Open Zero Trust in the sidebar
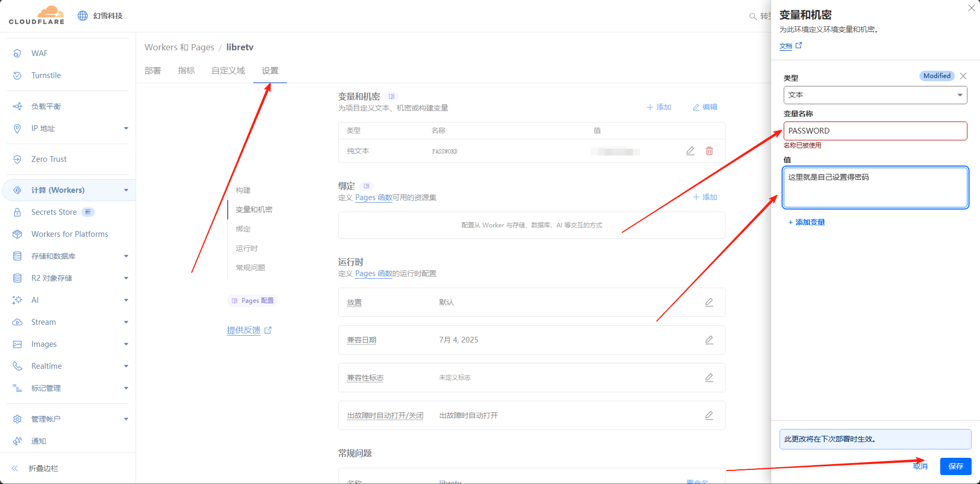This screenshot has height=484, width=980. coord(49,159)
